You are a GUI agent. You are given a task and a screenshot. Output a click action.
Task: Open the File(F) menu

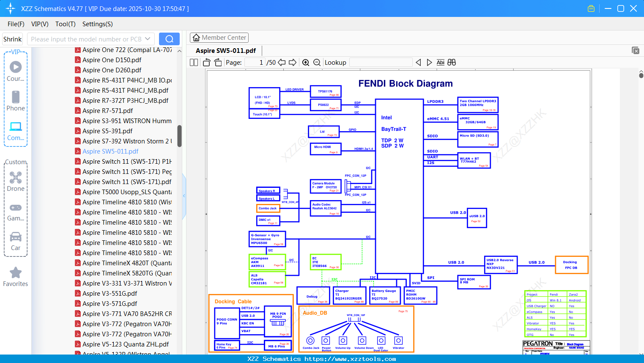click(16, 24)
